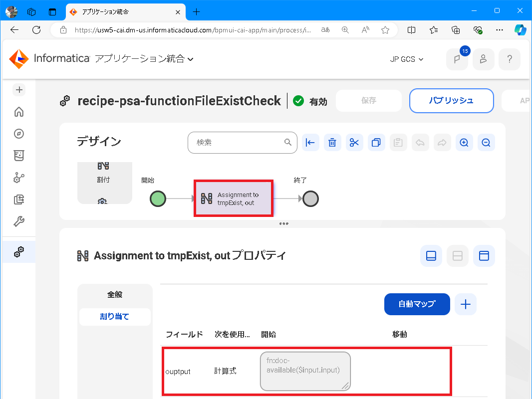532x399 pixels.
Task: Add this page to favorites star
Action: [385, 30]
